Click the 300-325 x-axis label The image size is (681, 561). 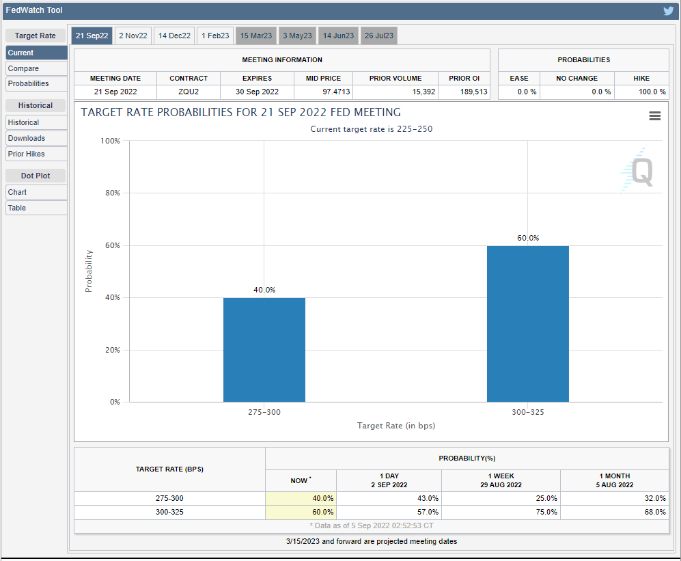coord(528,412)
